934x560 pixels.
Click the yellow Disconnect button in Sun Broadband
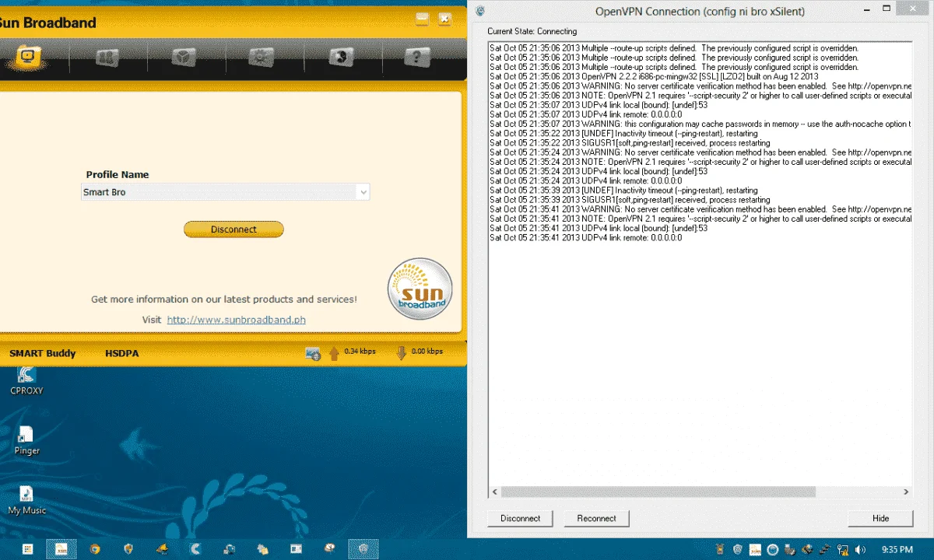(x=233, y=229)
